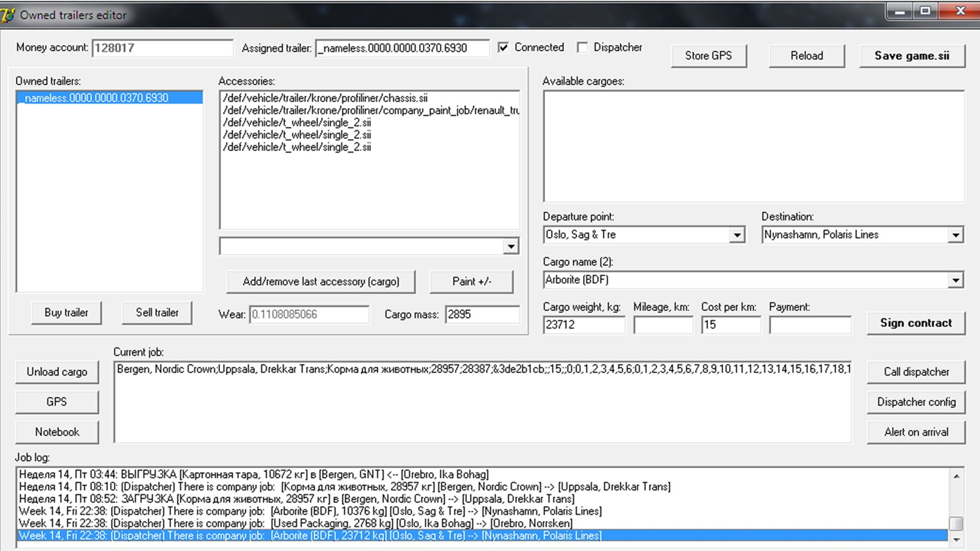The image size is (980, 551).
Task: Click the app icon in title bar
Action: coord(8,15)
